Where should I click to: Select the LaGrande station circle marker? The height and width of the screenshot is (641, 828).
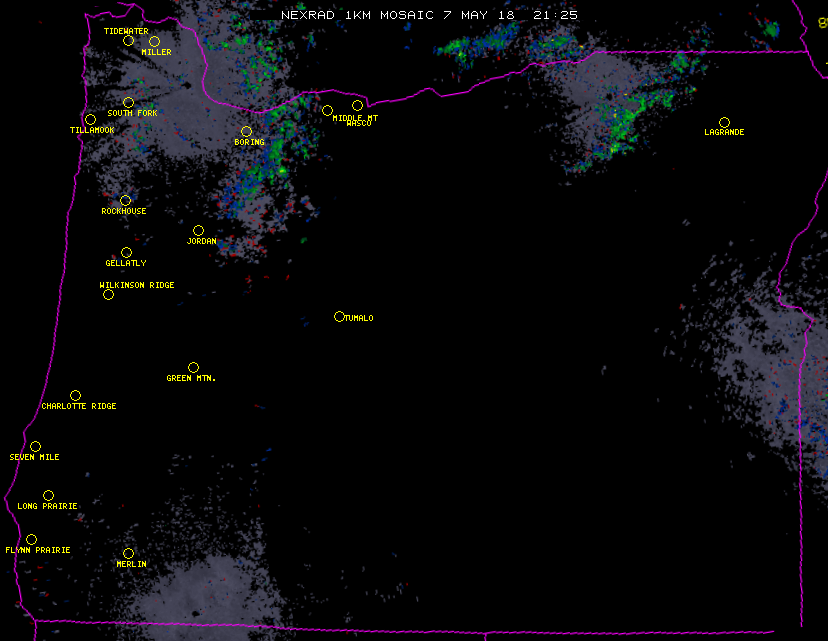(724, 122)
